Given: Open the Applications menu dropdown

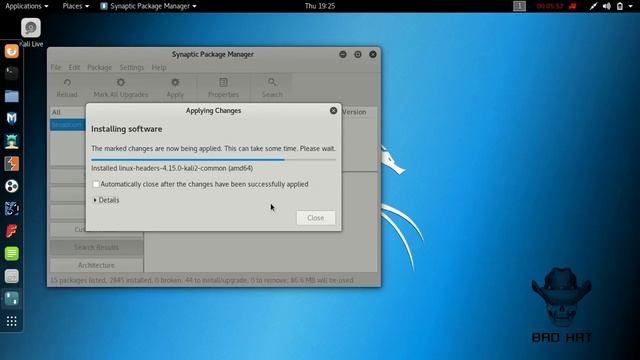Looking at the screenshot, I should [27, 6].
